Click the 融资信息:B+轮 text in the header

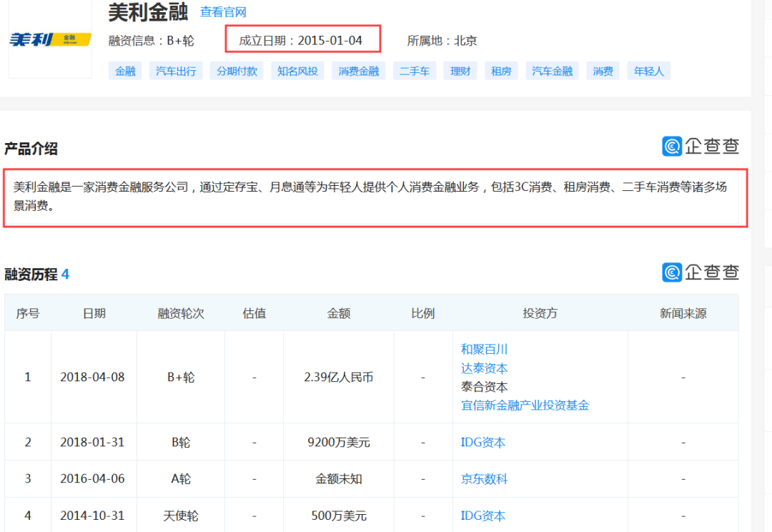tap(151, 40)
